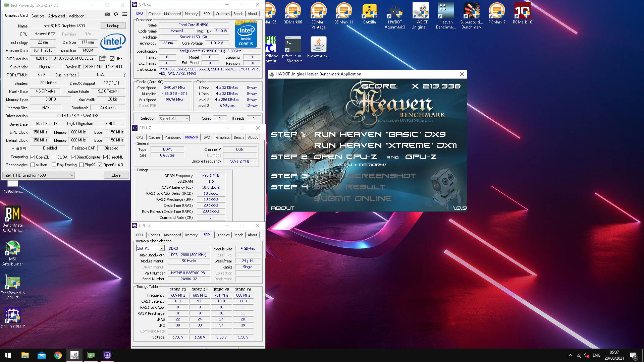This screenshot has height=362, width=644.
Task: Click Submit Online in Heaven app
Action: pyautogui.click(x=353, y=198)
